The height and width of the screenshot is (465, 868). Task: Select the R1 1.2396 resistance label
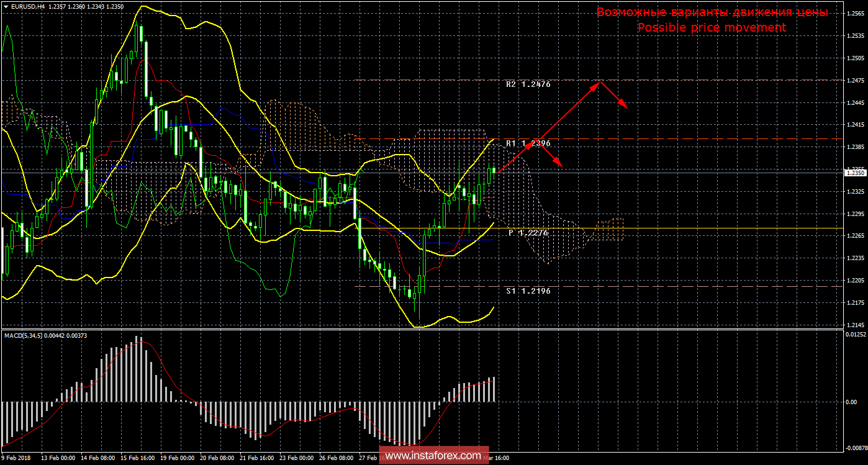coord(528,143)
